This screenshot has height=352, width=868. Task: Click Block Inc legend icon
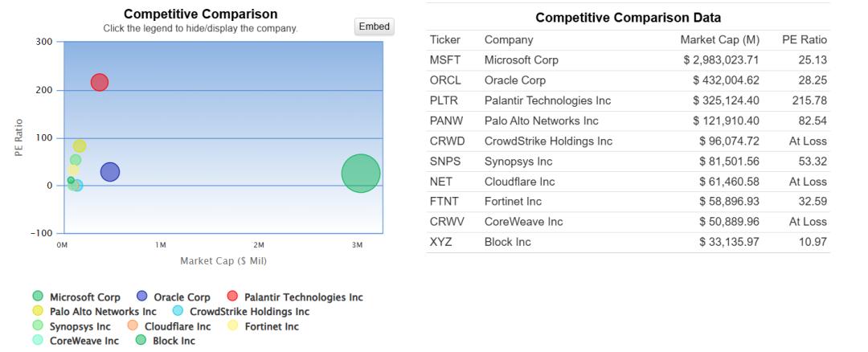pos(141,341)
